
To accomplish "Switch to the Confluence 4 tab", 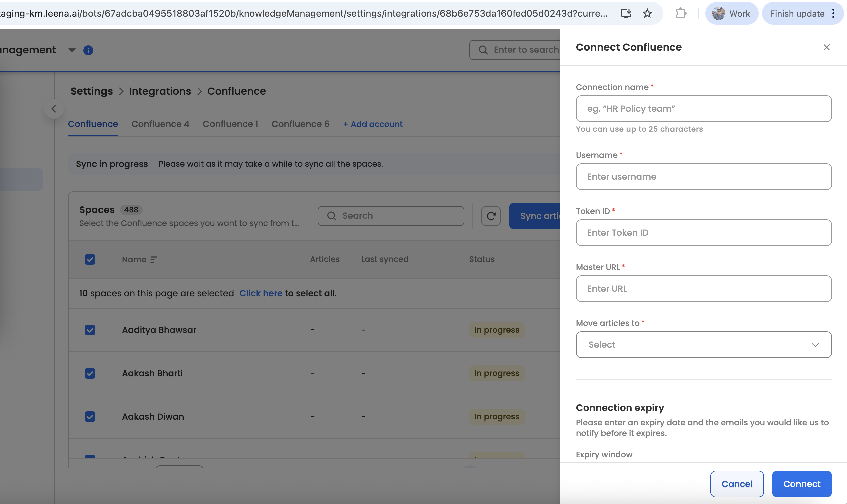I will [x=160, y=124].
